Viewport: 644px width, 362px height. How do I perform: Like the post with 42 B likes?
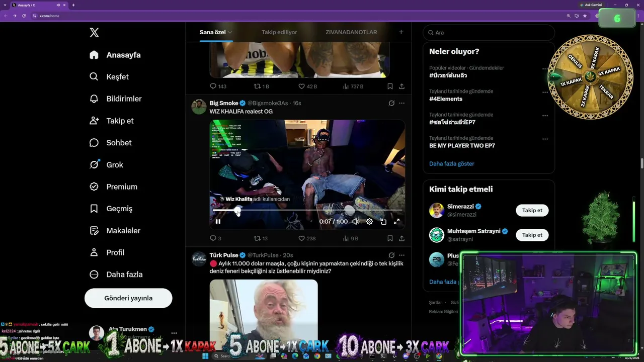click(307, 86)
